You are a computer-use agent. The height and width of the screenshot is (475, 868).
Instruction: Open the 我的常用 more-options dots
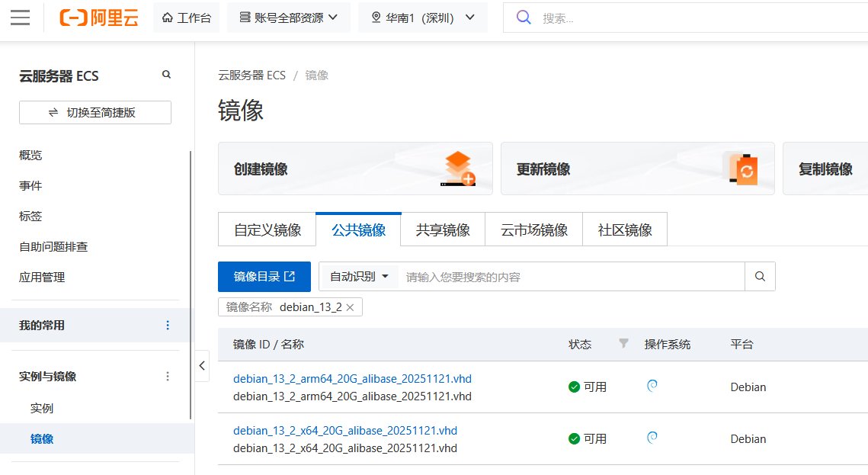click(x=168, y=325)
